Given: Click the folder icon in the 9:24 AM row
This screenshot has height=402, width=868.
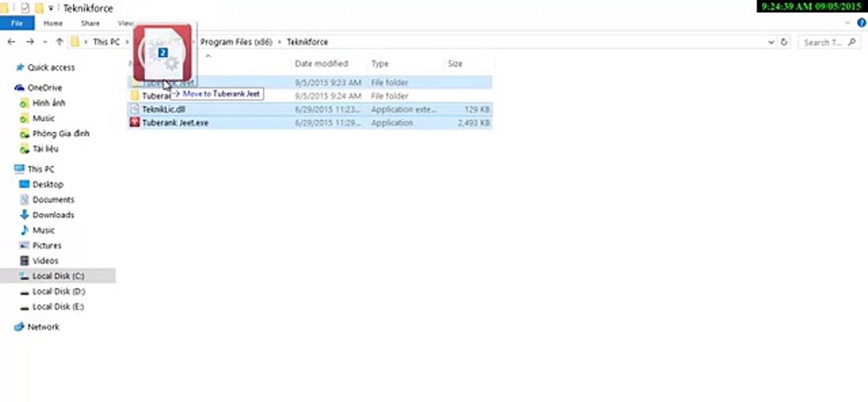Looking at the screenshot, I should pyautogui.click(x=134, y=96).
